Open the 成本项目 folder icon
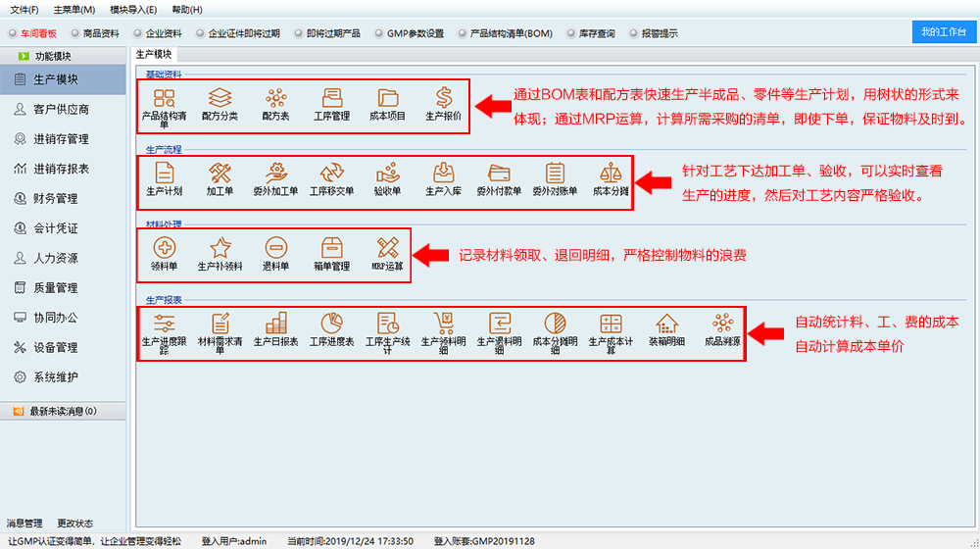 (x=387, y=98)
